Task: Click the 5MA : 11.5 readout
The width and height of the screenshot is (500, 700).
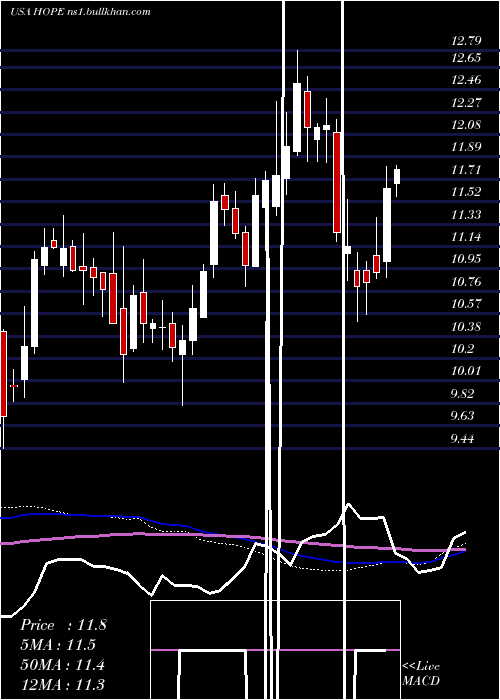Action: pos(58,645)
